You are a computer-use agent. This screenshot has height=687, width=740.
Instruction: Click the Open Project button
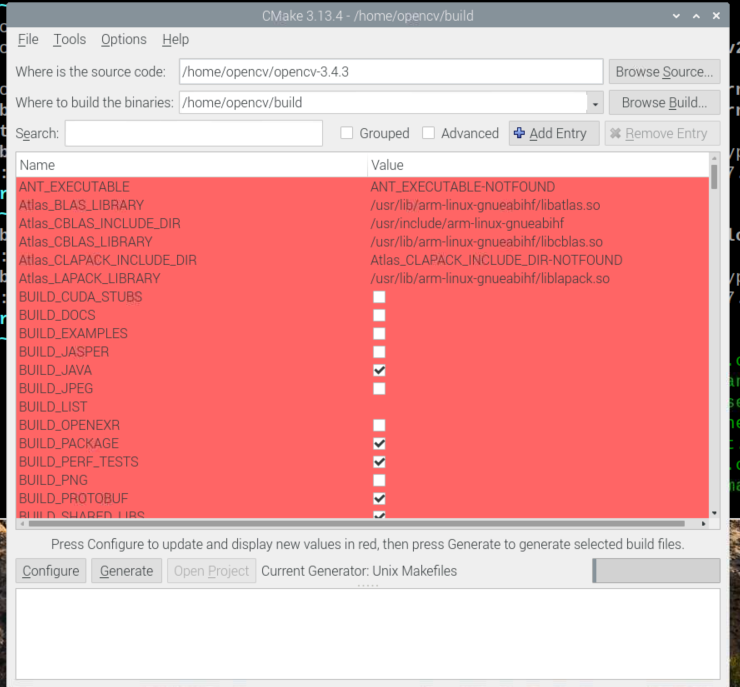point(211,571)
